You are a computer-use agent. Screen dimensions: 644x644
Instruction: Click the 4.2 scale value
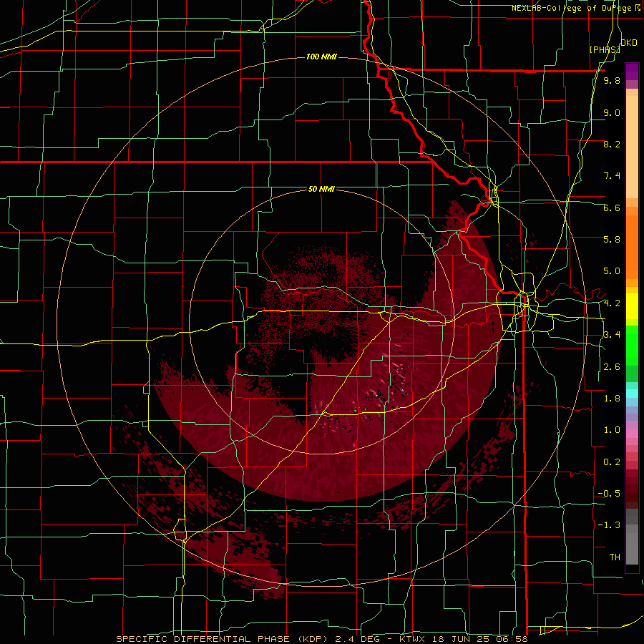pos(612,303)
